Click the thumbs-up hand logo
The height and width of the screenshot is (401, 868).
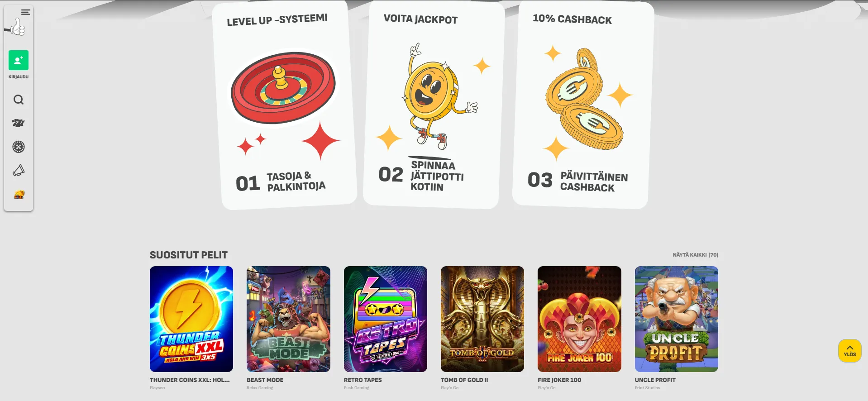tap(16, 27)
